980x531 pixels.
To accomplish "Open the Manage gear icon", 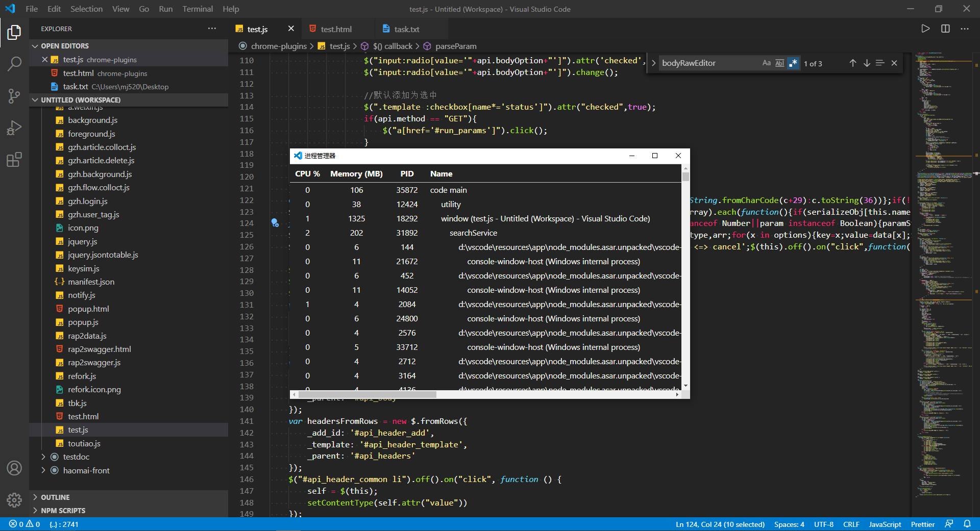I will [14, 500].
